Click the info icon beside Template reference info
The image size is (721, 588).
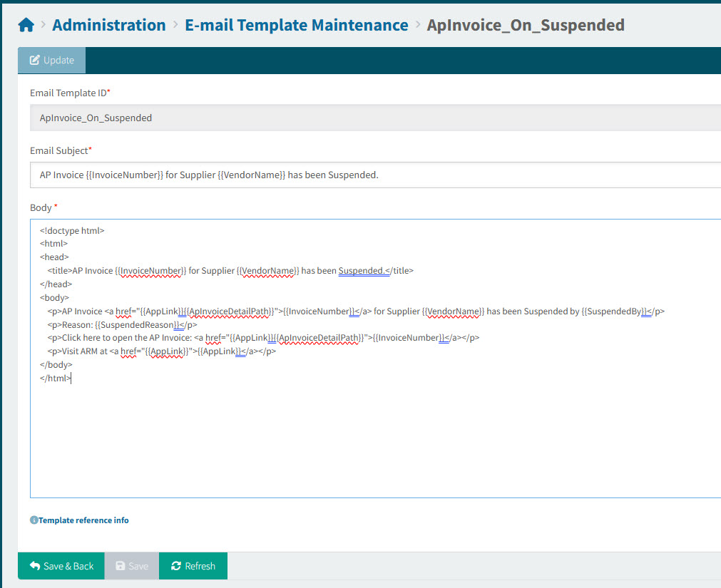tap(34, 520)
